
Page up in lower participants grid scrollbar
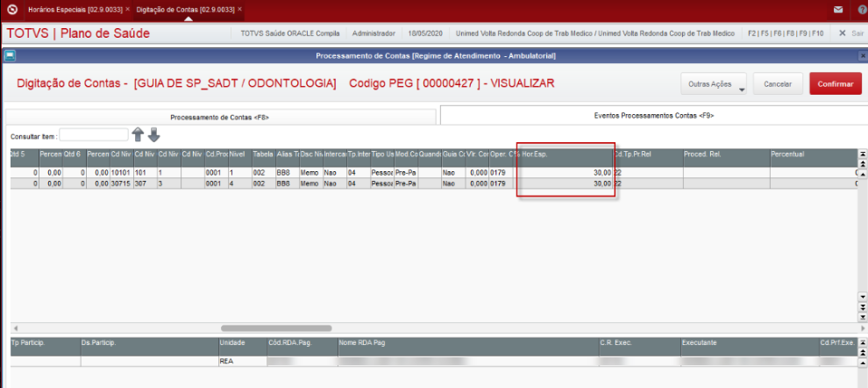tap(862, 352)
